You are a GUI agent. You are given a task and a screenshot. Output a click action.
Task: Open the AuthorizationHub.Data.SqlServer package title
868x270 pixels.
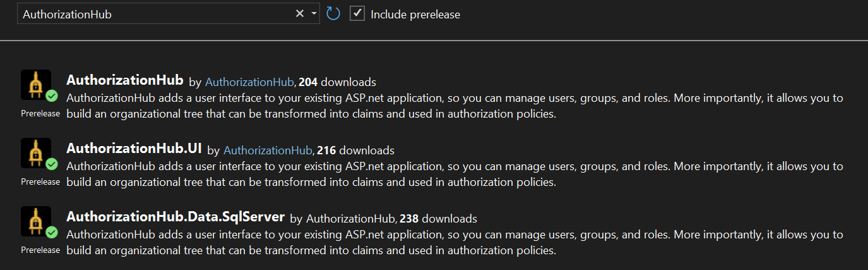(175, 217)
